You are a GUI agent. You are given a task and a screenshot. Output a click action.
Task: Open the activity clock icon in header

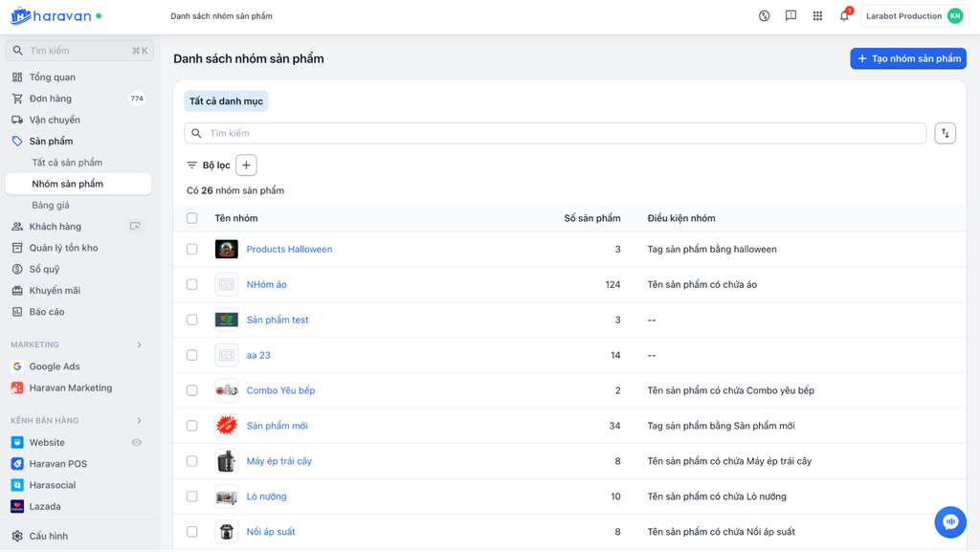click(764, 16)
